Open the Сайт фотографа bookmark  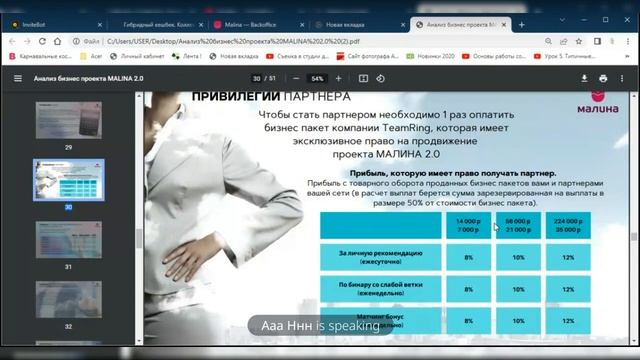tap(368, 56)
